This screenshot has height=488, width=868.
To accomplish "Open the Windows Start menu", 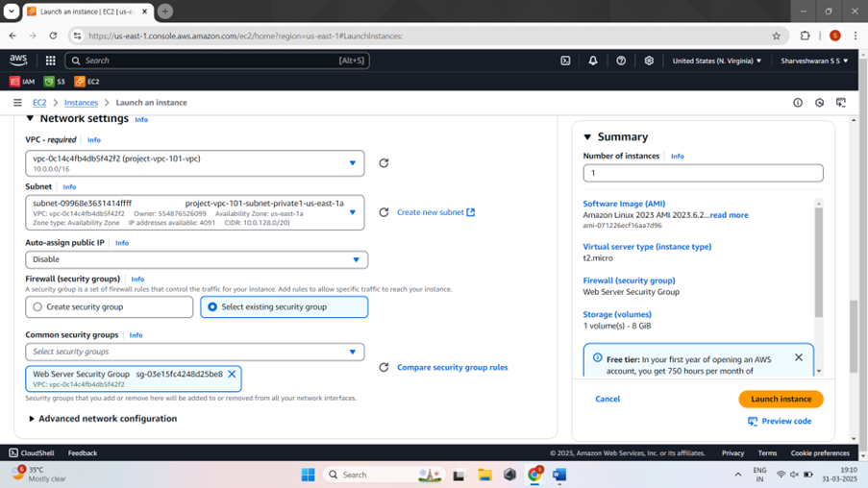I will [x=308, y=475].
